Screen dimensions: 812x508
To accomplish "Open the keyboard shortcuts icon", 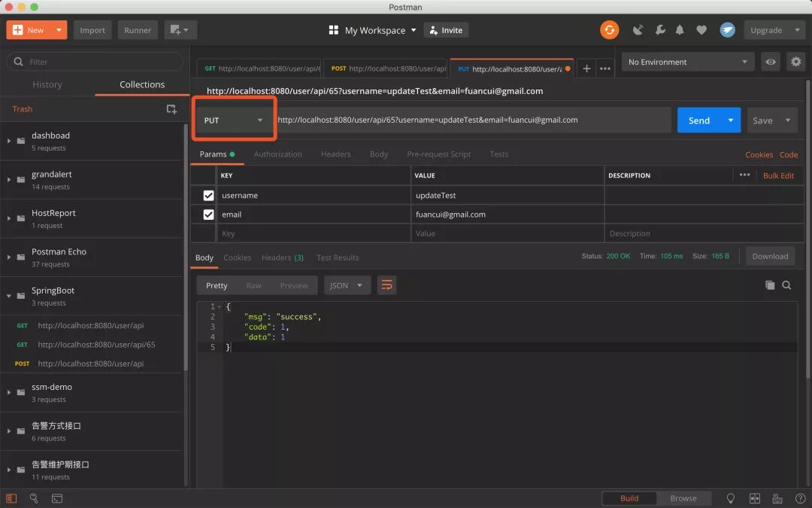I will click(777, 498).
